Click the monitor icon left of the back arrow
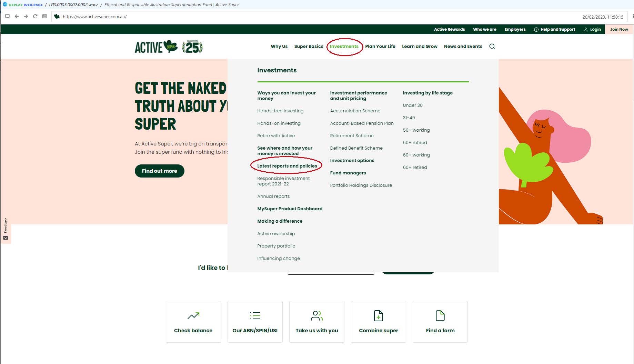Screen dimensions: 634x364 7,17
